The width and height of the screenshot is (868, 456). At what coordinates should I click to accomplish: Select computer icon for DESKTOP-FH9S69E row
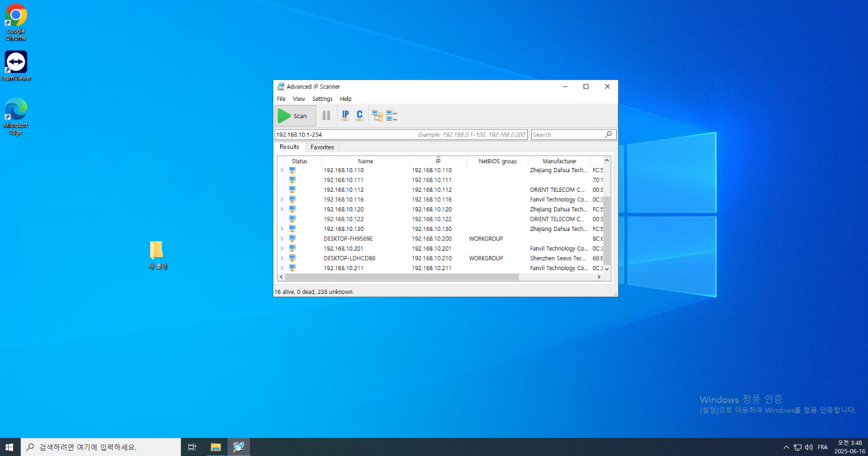(x=292, y=239)
